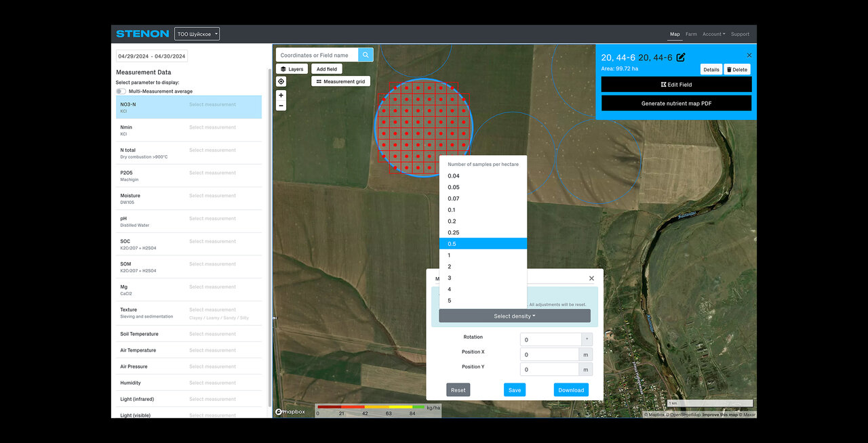Click the Rotation input field
This screenshot has height=443, width=868.
coord(551,339)
